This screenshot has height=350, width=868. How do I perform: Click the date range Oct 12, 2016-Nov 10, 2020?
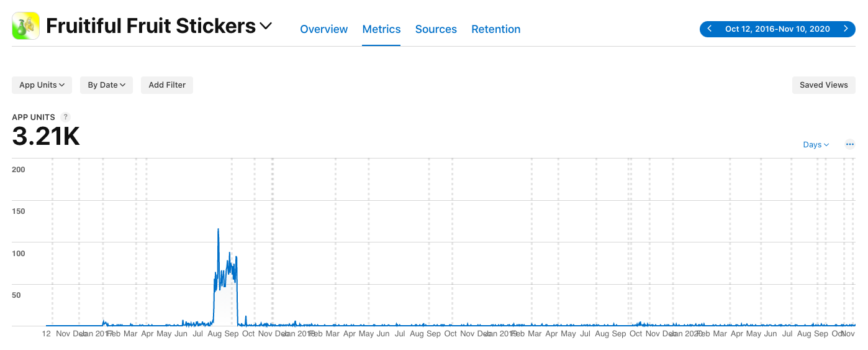[x=777, y=29]
